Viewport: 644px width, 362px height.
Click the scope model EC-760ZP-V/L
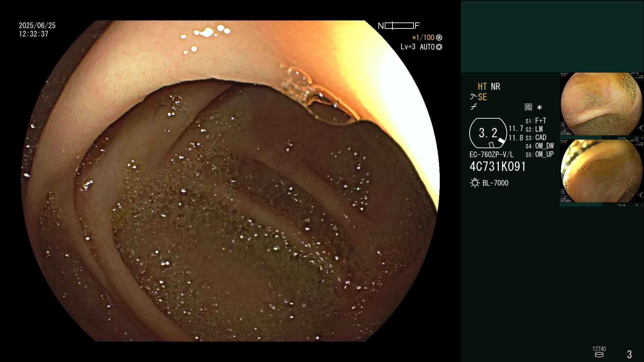[x=491, y=155]
